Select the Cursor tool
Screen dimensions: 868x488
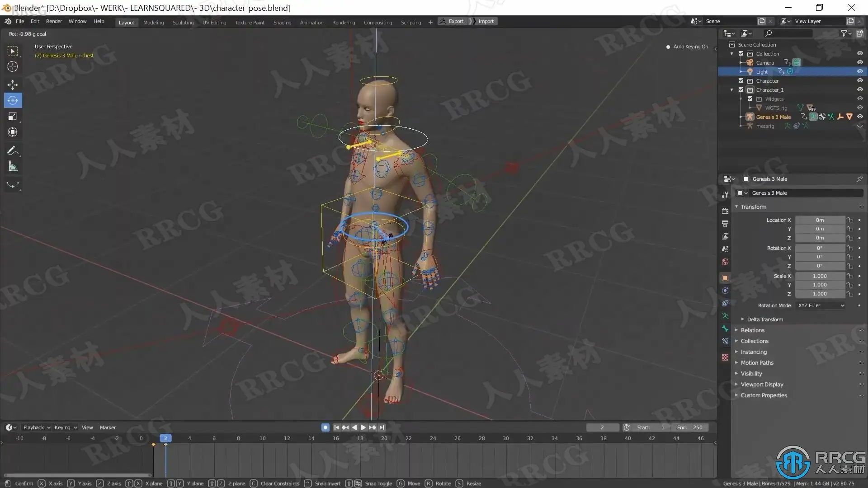13,67
